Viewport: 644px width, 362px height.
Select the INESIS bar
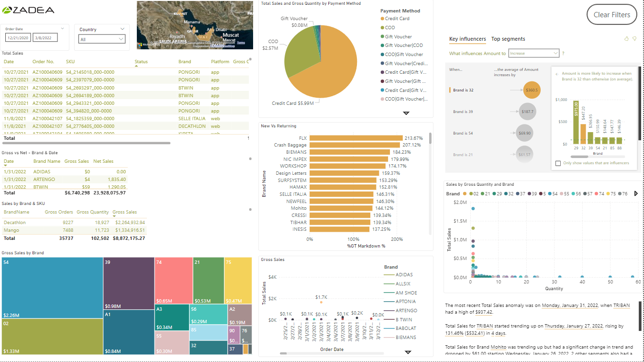[339, 229]
